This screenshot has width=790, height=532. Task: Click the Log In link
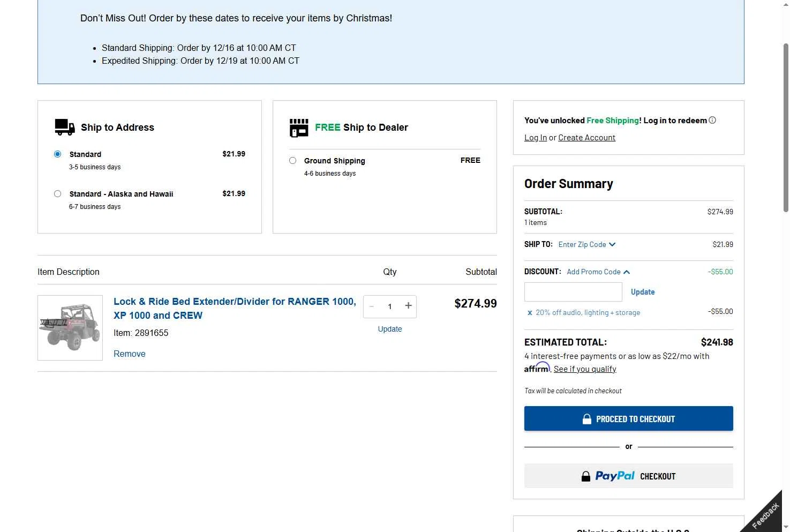click(x=536, y=138)
